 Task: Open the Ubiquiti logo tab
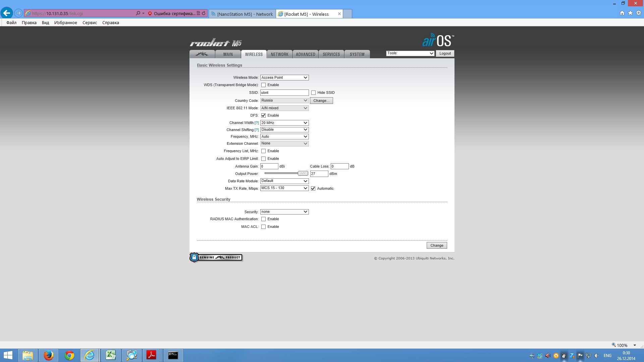point(202,54)
